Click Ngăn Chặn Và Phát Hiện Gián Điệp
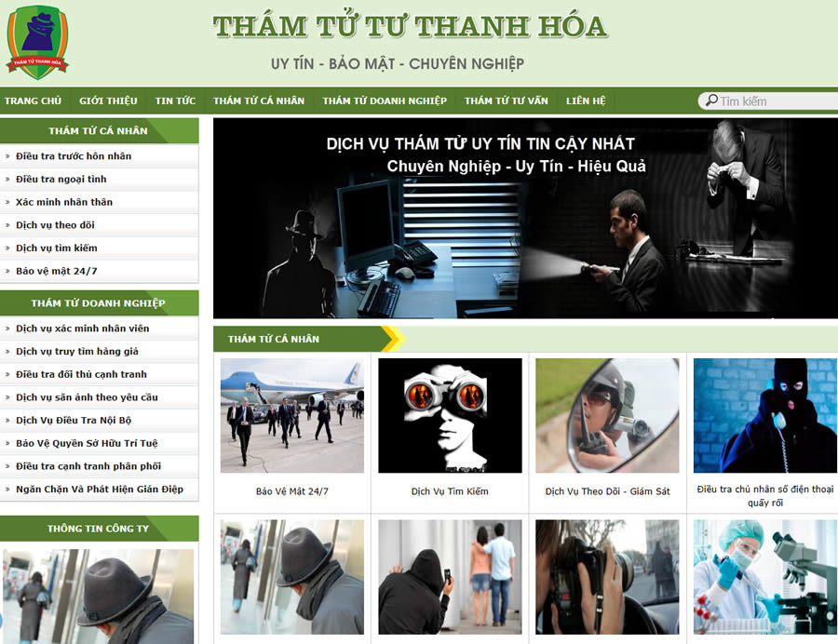 pyautogui.click(x=100, y=490)
